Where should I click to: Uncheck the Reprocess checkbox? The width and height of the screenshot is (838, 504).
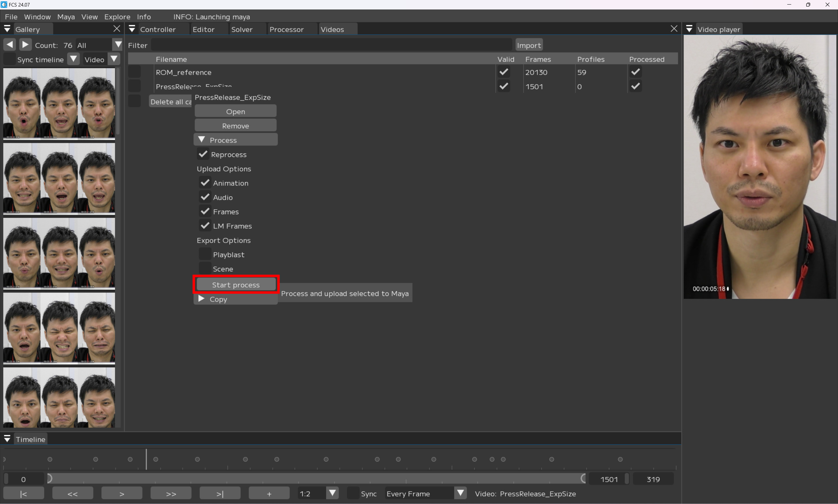point(203,154)
